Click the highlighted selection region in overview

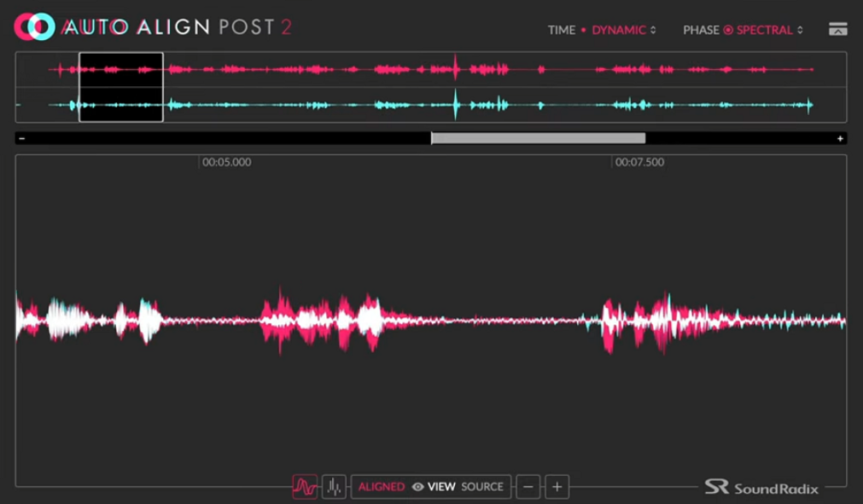[x=121, y=87]
